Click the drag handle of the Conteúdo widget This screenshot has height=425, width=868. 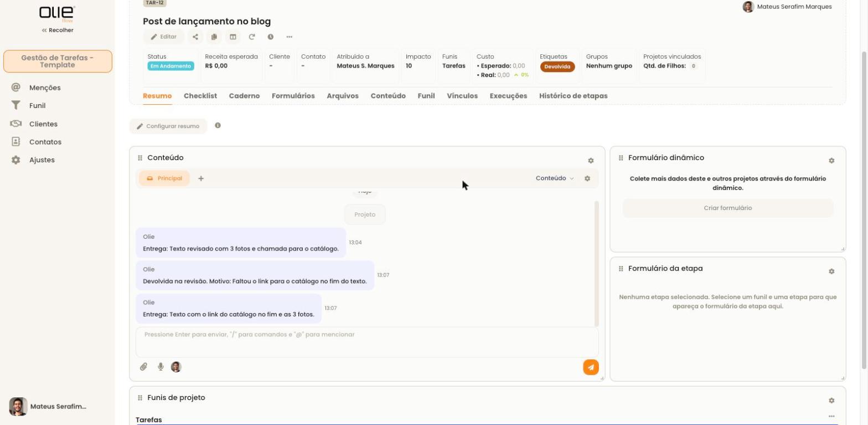click(140, 158)
